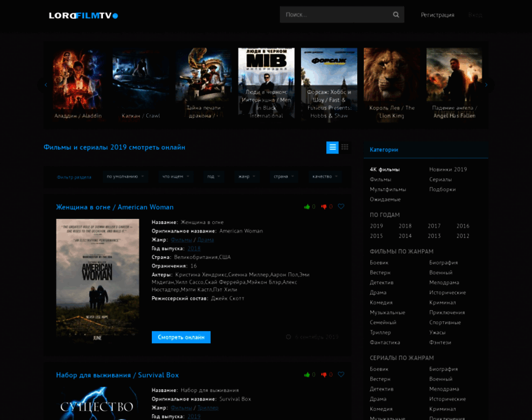Switch to list view layout
Viewport: 532px width, 420px height.
coord(332,147)
